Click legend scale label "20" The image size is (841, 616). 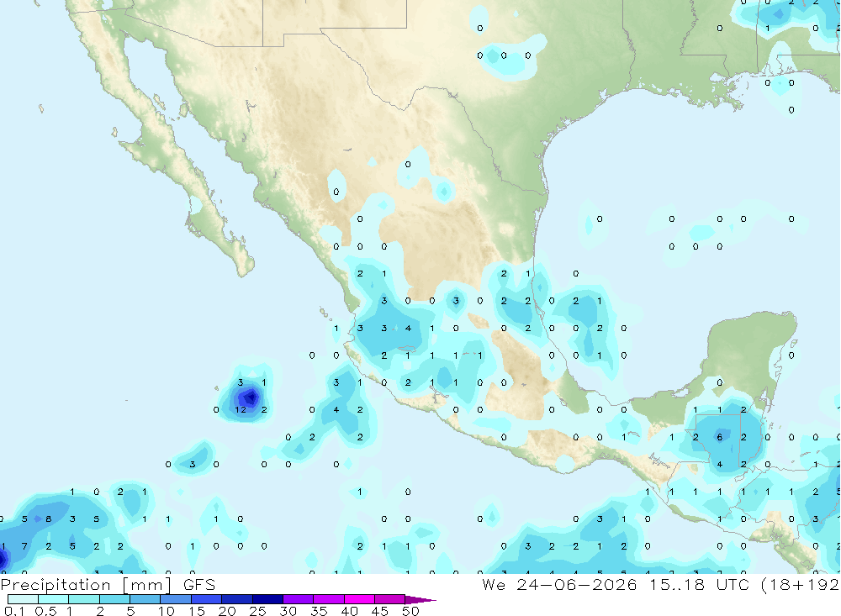click(227, 611)
